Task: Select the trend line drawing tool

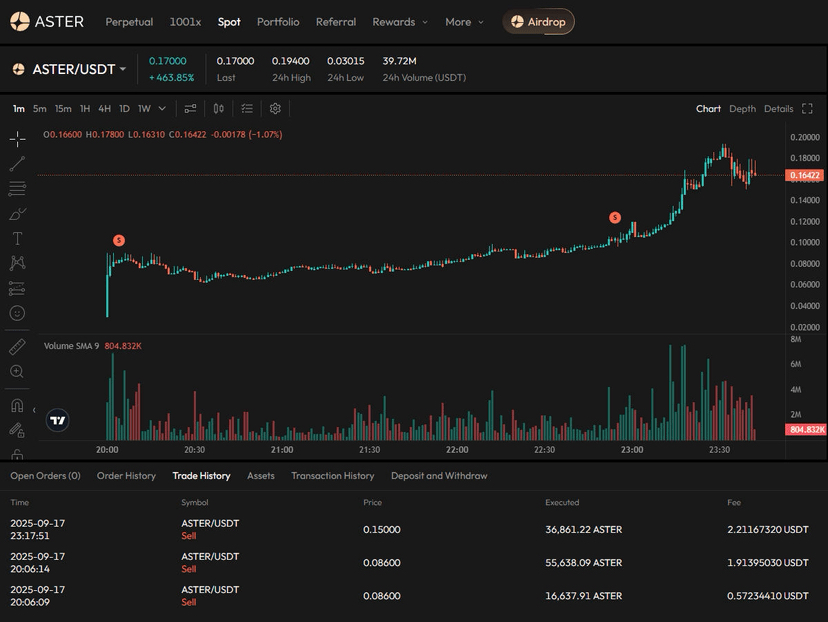Action: 17,163
